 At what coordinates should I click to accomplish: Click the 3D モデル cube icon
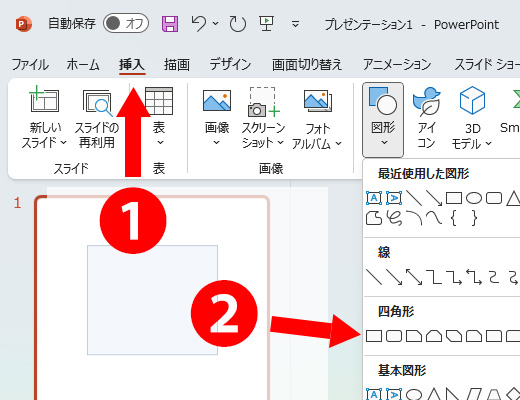472,100
